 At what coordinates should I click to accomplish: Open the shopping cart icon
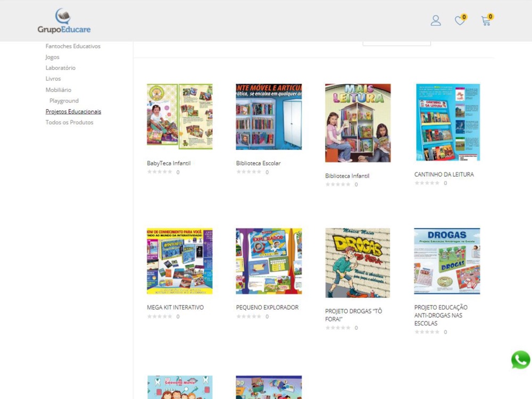click(486, 21)
